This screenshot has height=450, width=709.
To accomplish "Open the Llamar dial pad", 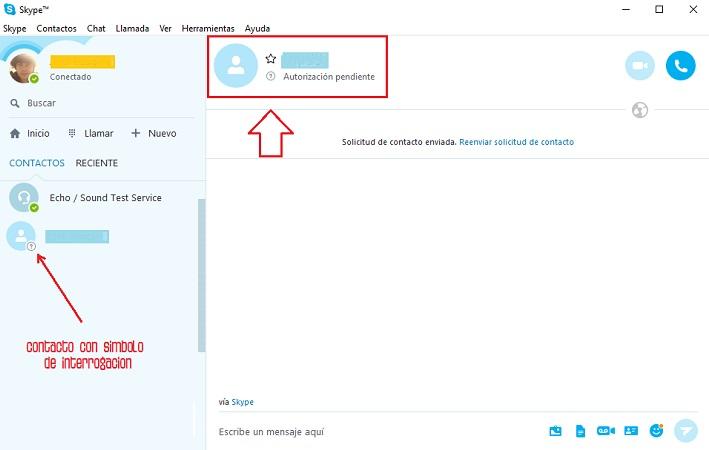I will tap(90, 133).
